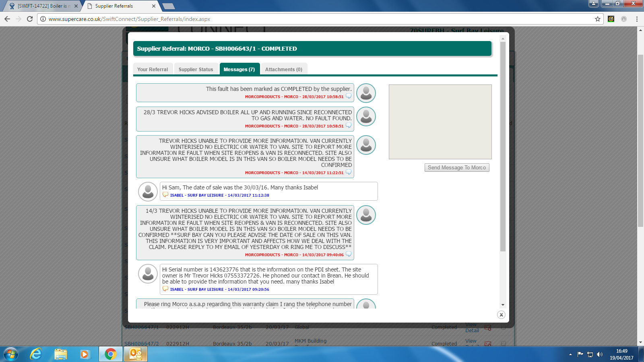Viewport: 644px width, 362px height.
Task: Type in the message text area
Action: point(440,121)
